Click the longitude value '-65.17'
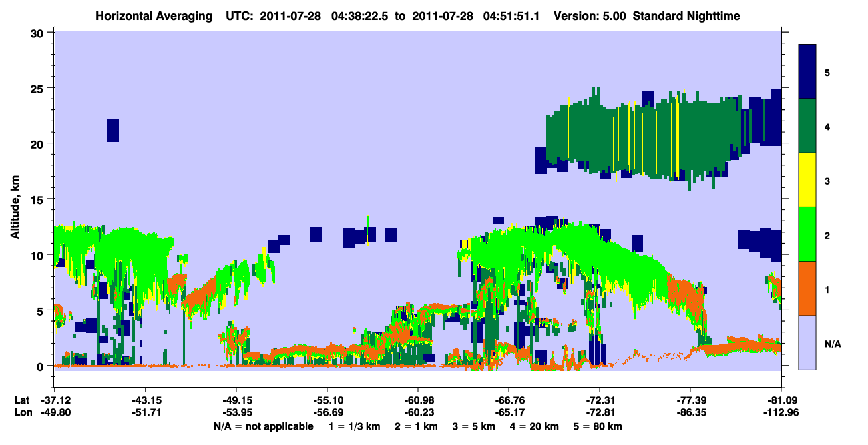868x445 pixels. (x=509, y=412)
